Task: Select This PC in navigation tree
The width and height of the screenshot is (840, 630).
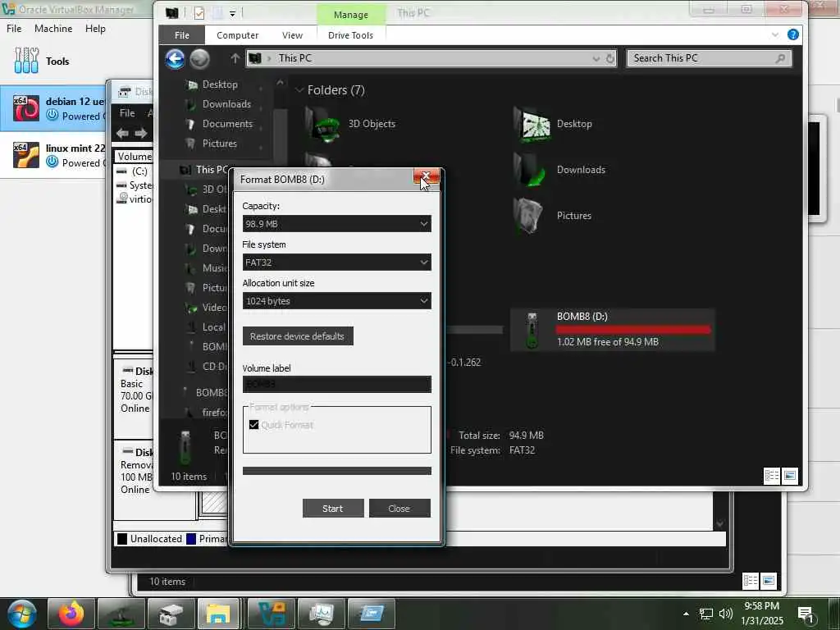Action: 211,170
